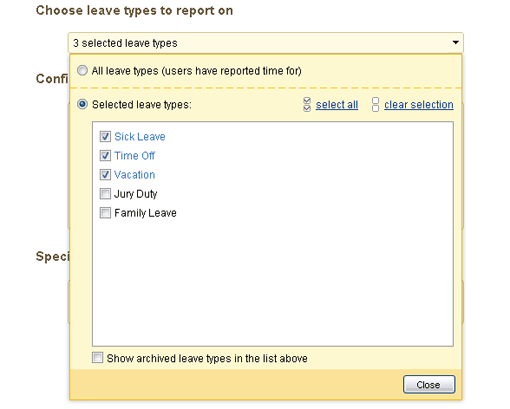
Task: Uncheck the Sick Leave checkbox
Action: (x=105, y=136)
